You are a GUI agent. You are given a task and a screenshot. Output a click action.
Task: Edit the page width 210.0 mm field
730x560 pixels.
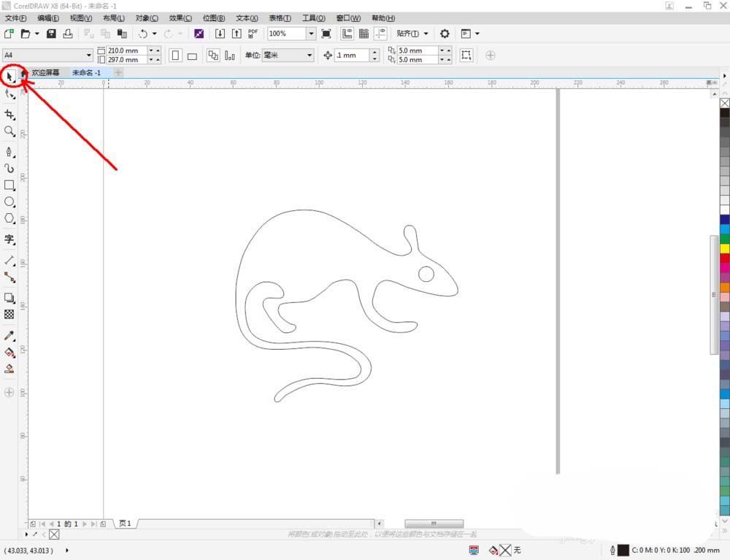126,50
